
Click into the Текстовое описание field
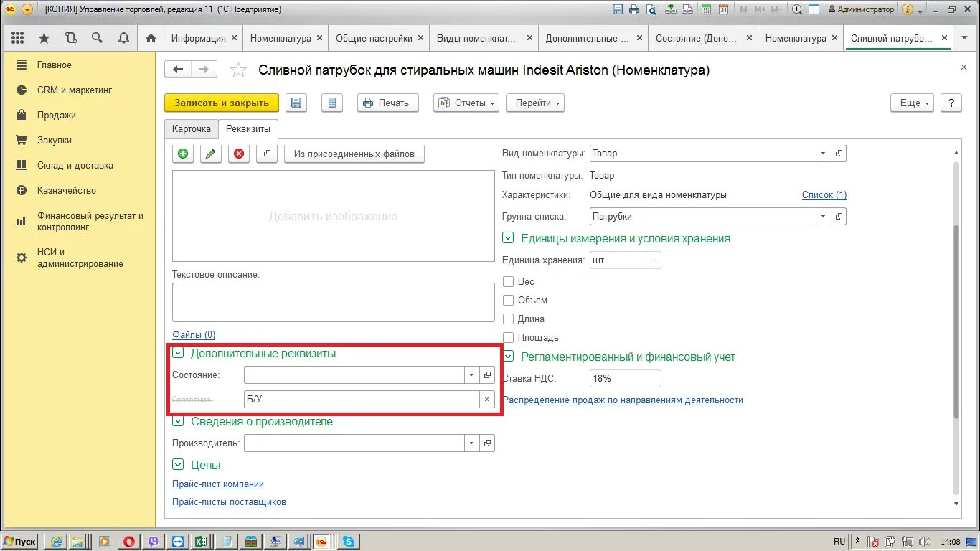pos(334,302)
